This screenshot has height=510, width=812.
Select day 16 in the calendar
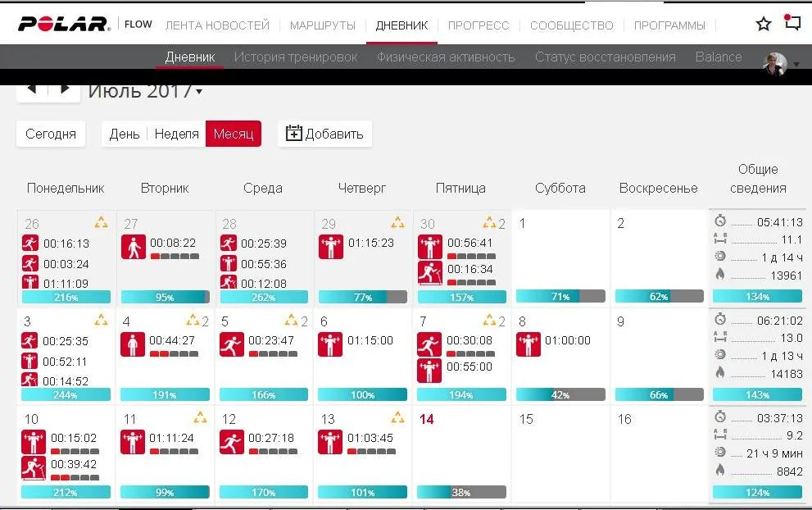click(624, 419)
